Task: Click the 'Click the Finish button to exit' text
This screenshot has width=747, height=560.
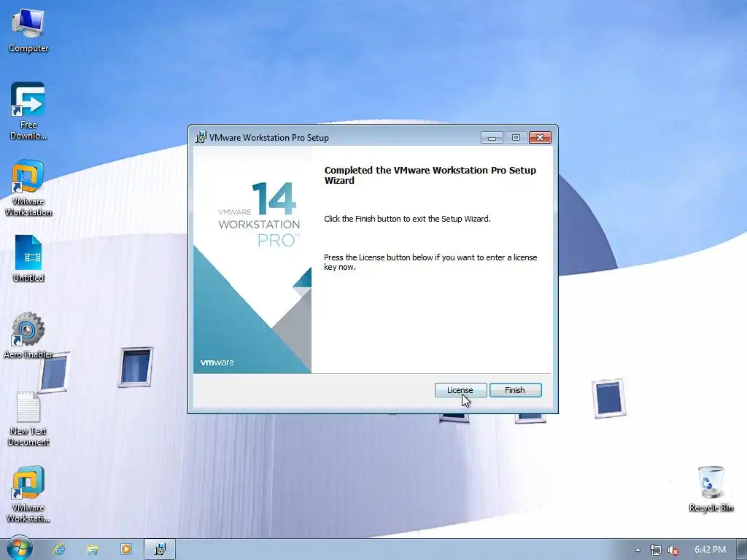Action: pos(407,219)
